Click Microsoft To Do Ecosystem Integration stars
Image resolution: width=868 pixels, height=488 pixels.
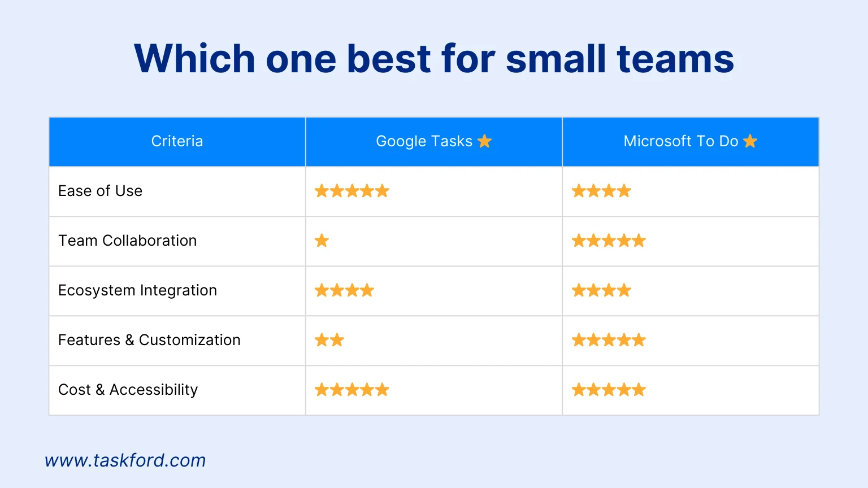pos(601,290)
